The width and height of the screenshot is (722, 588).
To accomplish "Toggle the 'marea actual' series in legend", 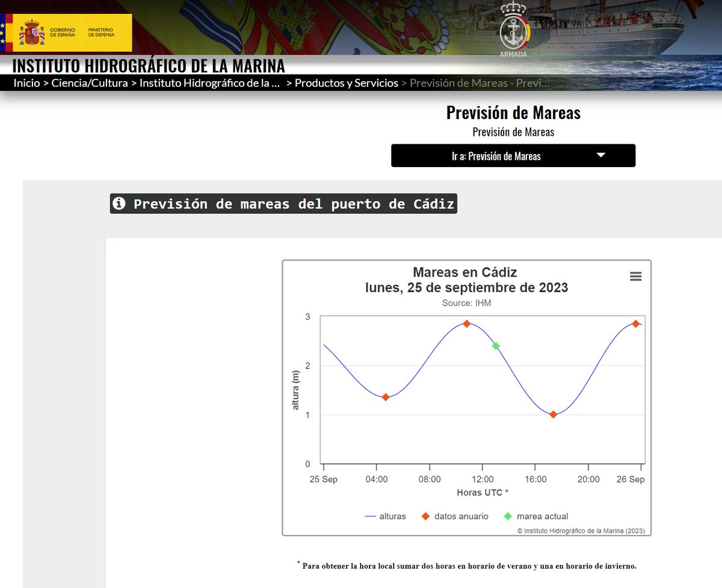I will pos(535,516).
